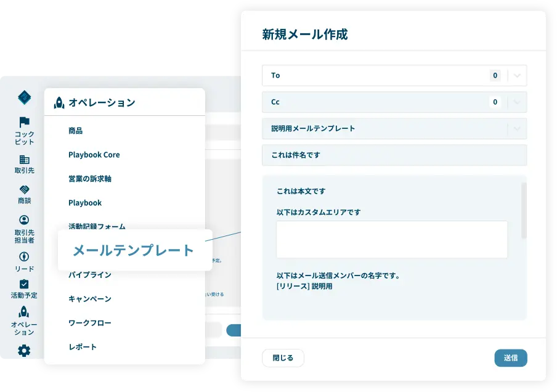
Task: Click the subject field これは件名です
Action: (x=394, y=155)
